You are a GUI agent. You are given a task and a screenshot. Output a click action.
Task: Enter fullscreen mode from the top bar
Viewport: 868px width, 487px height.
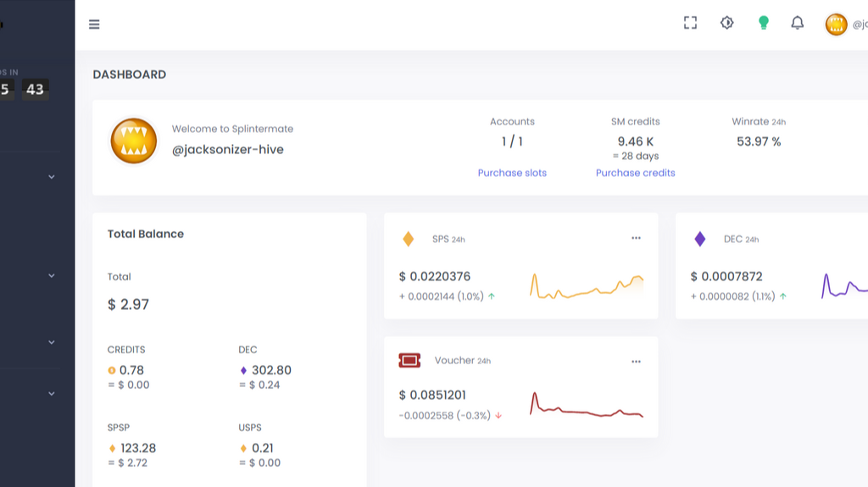690,24
